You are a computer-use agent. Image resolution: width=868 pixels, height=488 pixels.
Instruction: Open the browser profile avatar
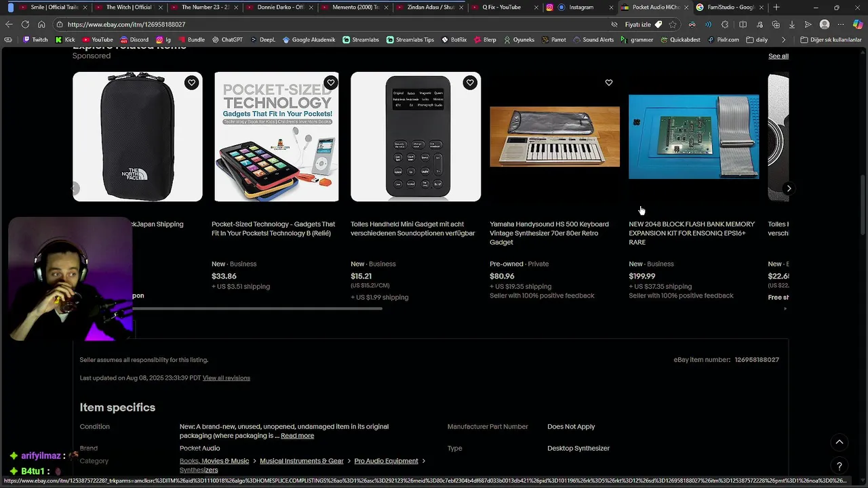point(825,24)
